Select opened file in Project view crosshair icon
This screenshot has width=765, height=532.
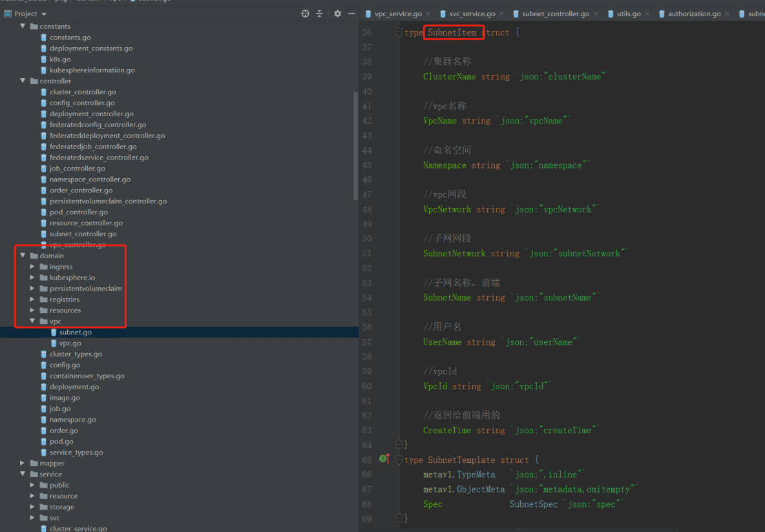(304, 13)
